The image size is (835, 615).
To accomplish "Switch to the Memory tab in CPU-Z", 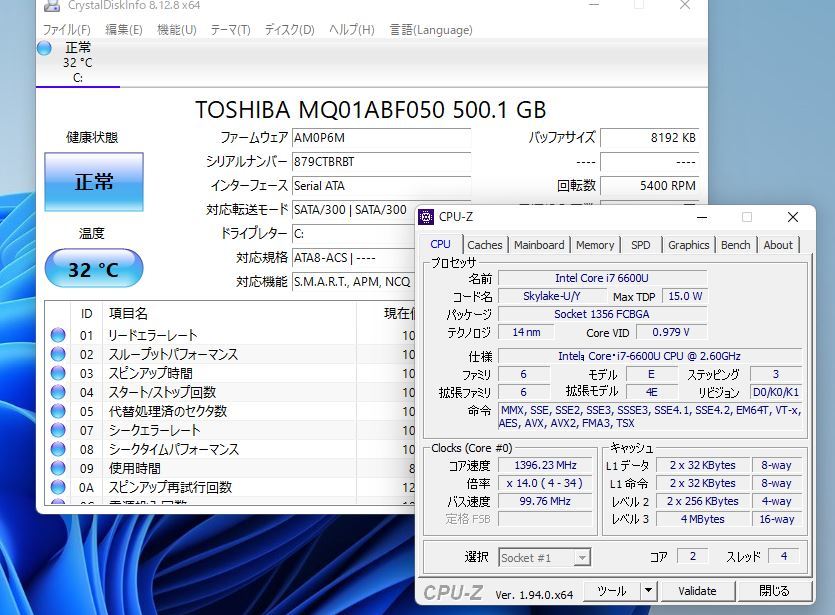I will point(595,244).
